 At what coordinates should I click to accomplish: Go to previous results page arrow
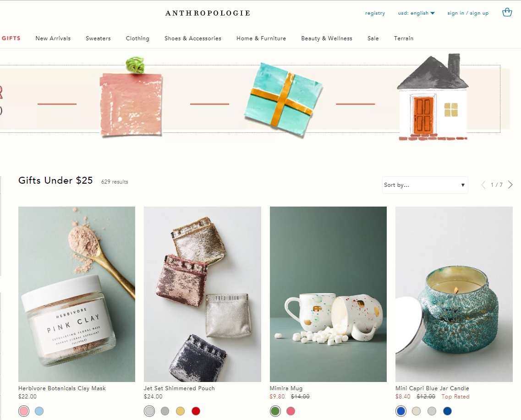(x=483, y=185)
